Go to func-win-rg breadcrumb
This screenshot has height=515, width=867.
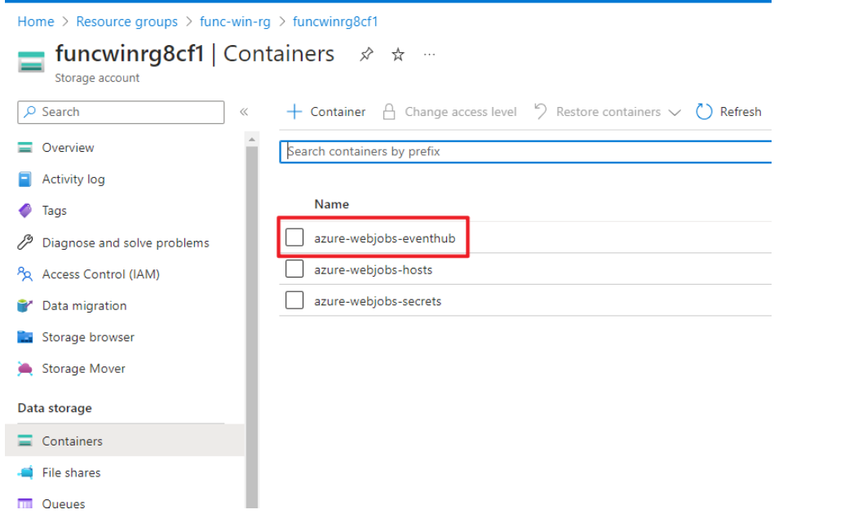coord(235,22)
